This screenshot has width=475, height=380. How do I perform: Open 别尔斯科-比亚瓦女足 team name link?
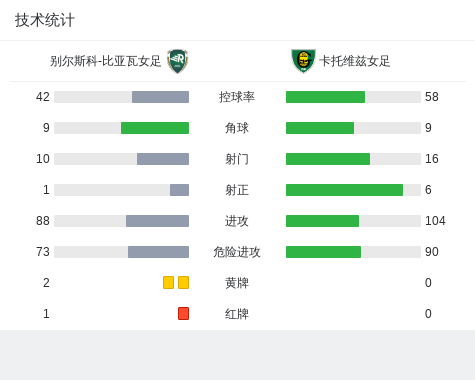click(105, 61)
